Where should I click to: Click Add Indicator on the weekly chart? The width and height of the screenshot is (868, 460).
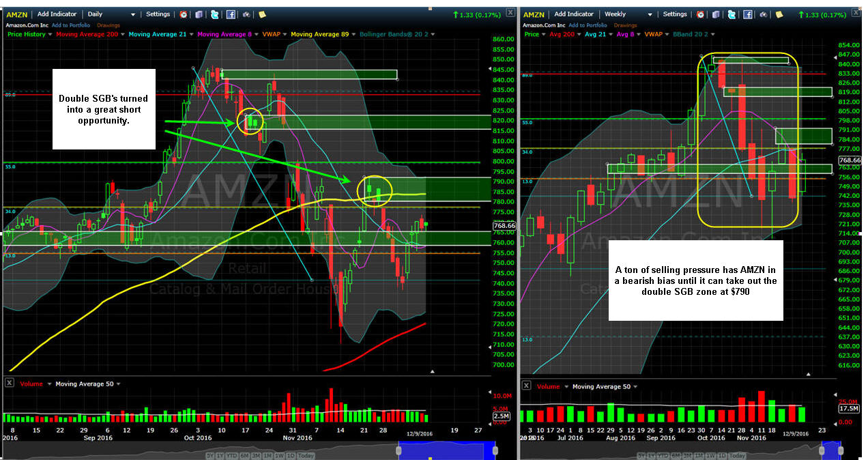tap(574, 14)
